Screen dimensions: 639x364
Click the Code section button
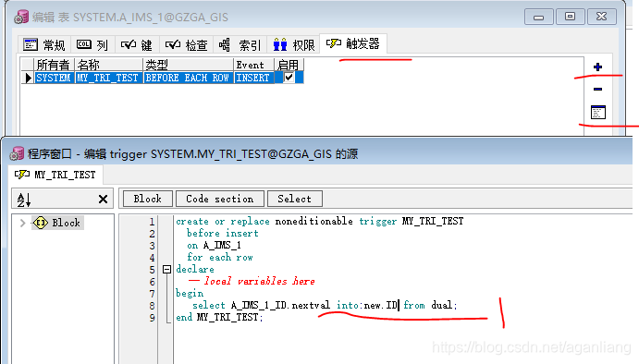[x=220, y=199]
